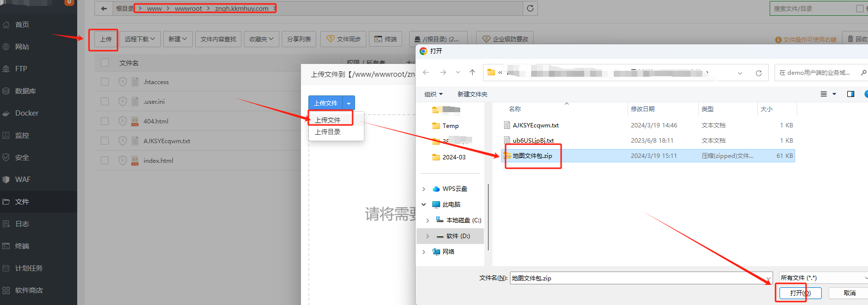Image resolution: width=868 pixels, height=305 pixels.
Task: Click the 文件名 input field
Action: coord(641,278)
